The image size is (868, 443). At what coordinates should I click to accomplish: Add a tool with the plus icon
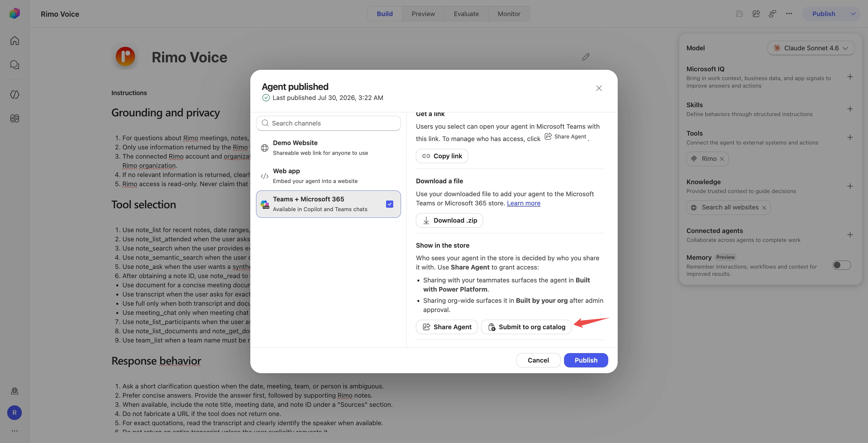[850, 137]
